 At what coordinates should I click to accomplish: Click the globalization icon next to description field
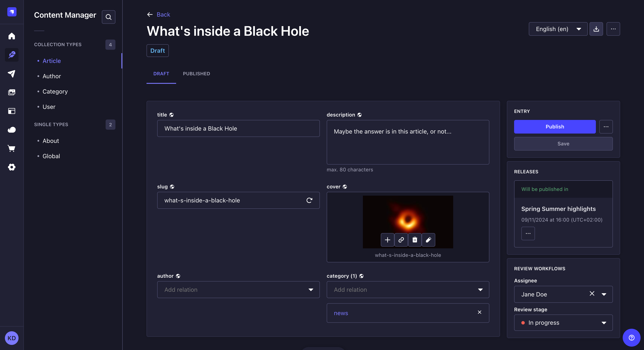click(359, 115)
